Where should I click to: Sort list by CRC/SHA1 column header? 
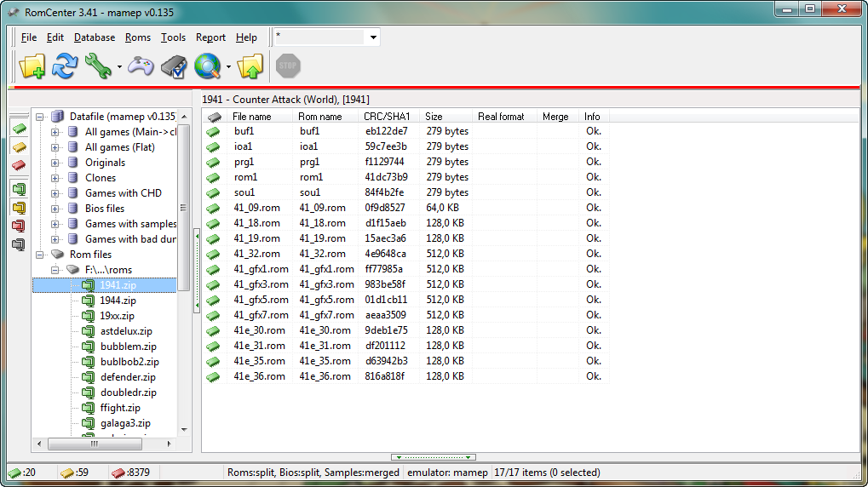[x=387, y=117]
